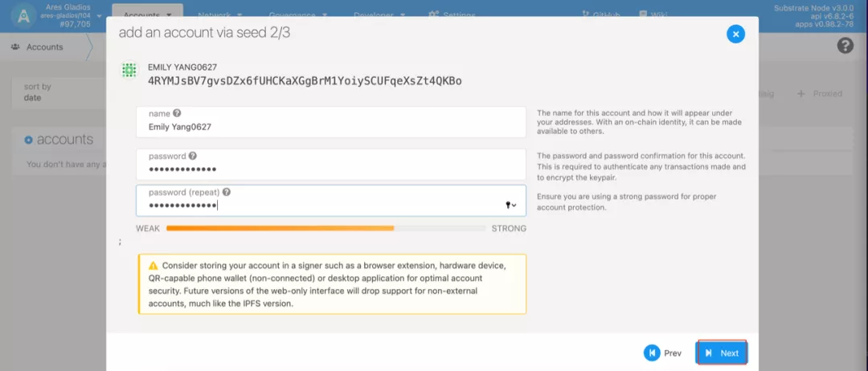The image size is (868, 371).
Task: Click the warning icon in the yellow notice
Action: pos(153,265)
